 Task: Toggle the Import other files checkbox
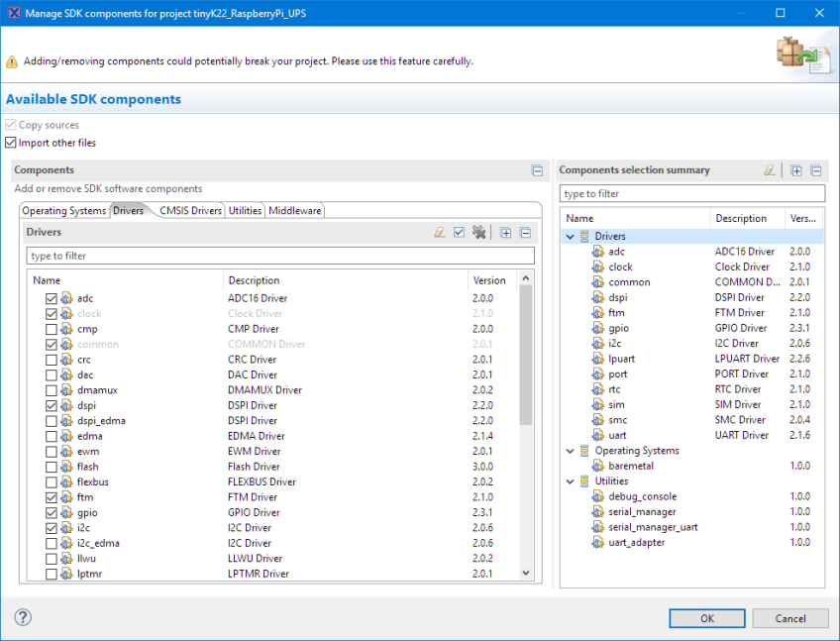pos(10,142)
